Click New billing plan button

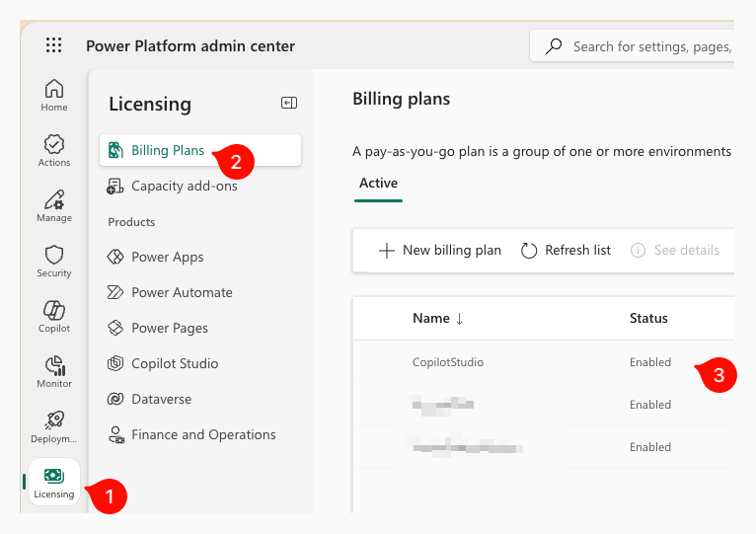click(x=440, y=250)
